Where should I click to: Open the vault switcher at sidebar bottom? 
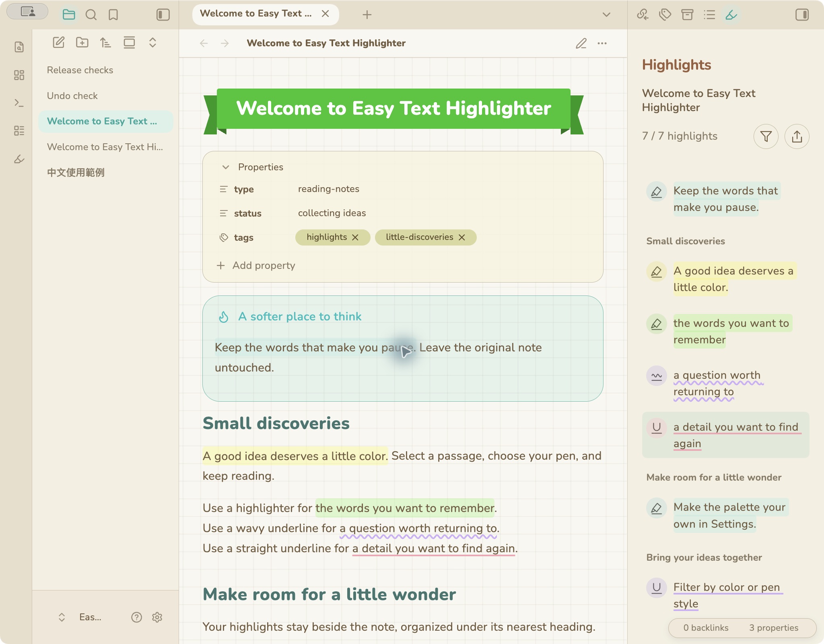pos(80,617)
